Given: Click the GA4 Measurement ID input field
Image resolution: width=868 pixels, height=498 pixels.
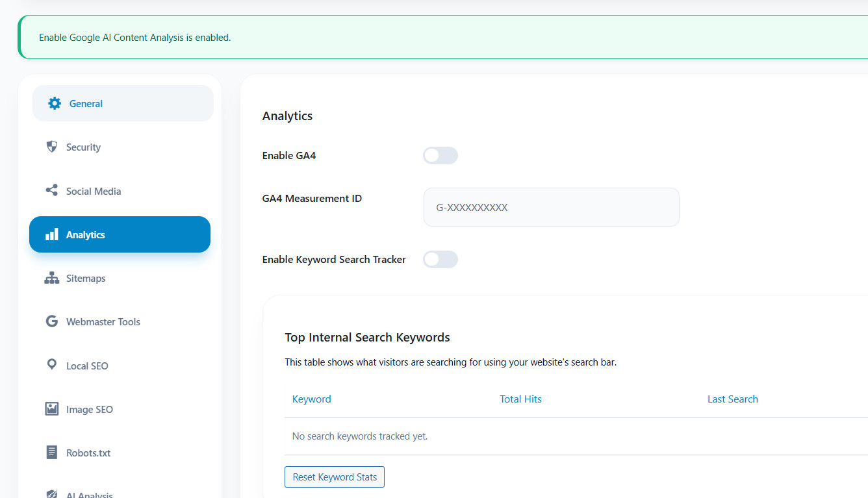Looking at the screenshot, I should coord(551,206).
